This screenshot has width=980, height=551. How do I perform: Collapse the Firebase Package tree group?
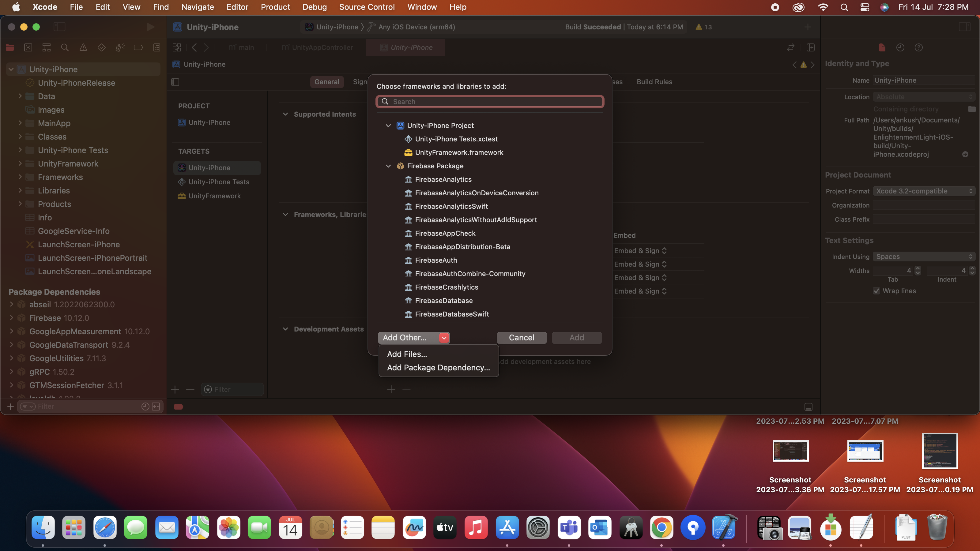(x=388, y=166)
